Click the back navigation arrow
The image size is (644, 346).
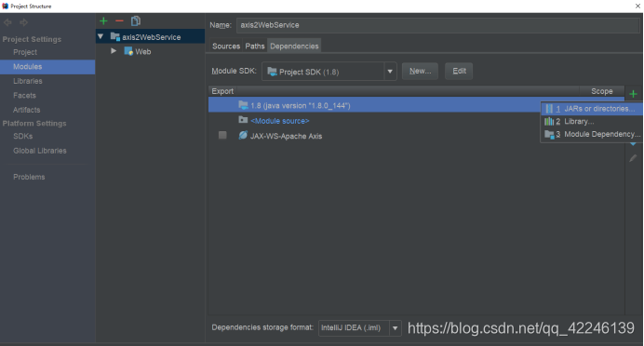(x=7, y=22)
